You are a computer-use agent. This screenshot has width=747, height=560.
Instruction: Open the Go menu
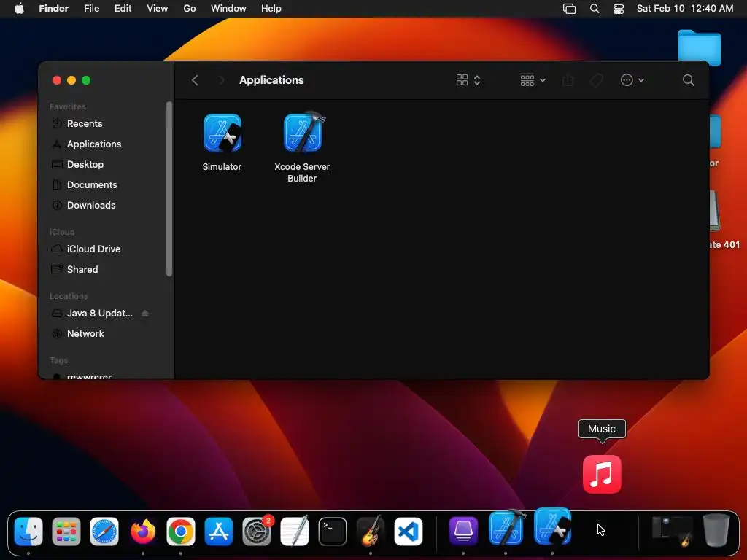click(190, 8)
